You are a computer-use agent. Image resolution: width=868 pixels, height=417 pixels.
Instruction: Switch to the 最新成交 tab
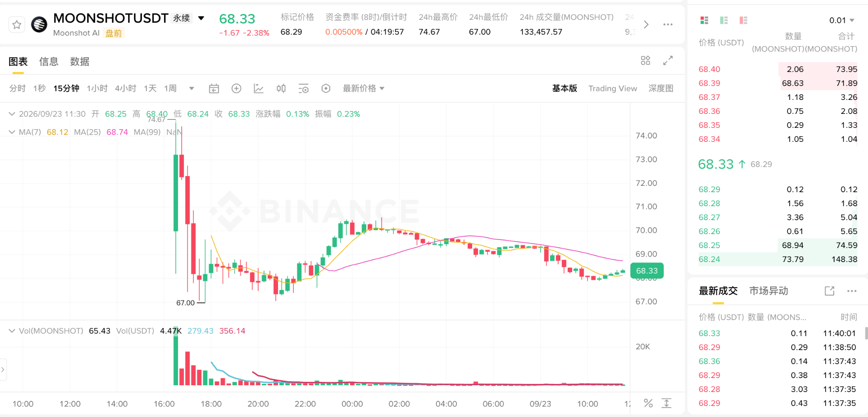tap(718, 291)
